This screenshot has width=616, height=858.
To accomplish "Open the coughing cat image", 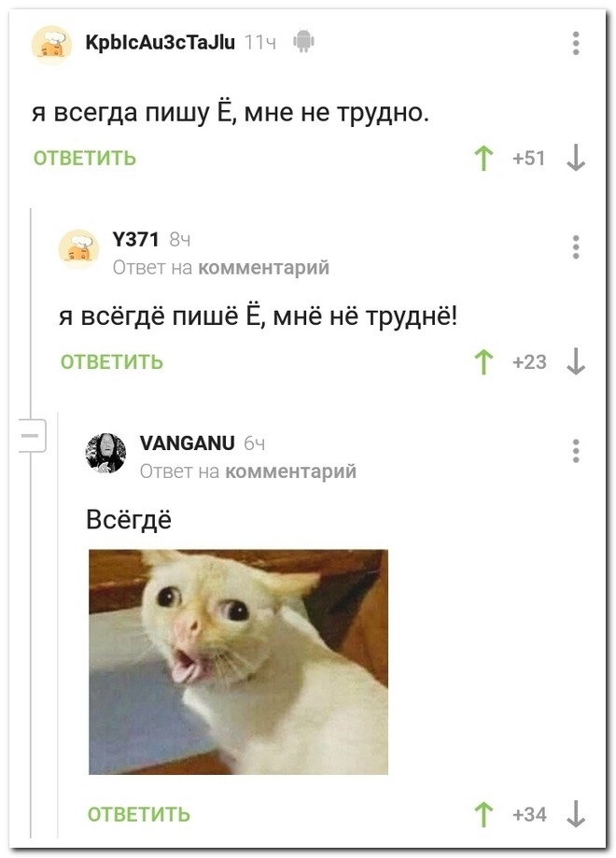I will (239, 662).
